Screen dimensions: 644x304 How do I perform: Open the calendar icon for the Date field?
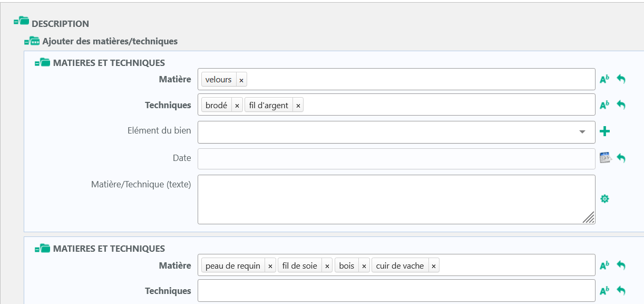coord(605,157)
